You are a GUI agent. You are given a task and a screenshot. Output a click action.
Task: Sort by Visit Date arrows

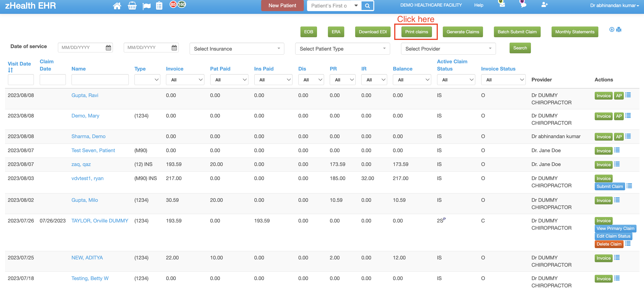click(10, 70)
